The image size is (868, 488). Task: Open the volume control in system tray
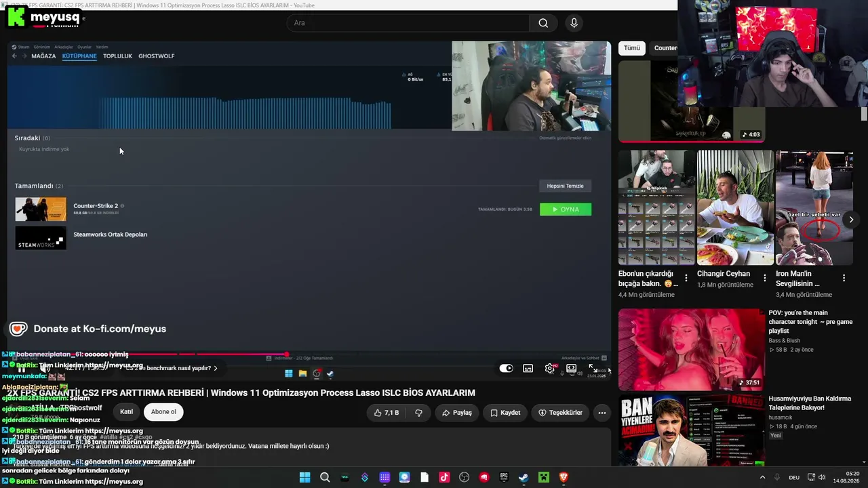click(x=823, y=477)
